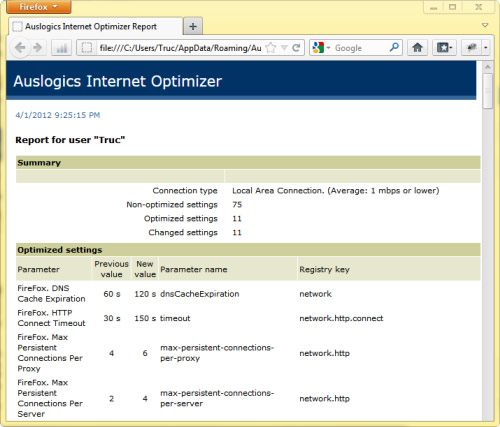Click the Optimized settings section header

point(248,250)
